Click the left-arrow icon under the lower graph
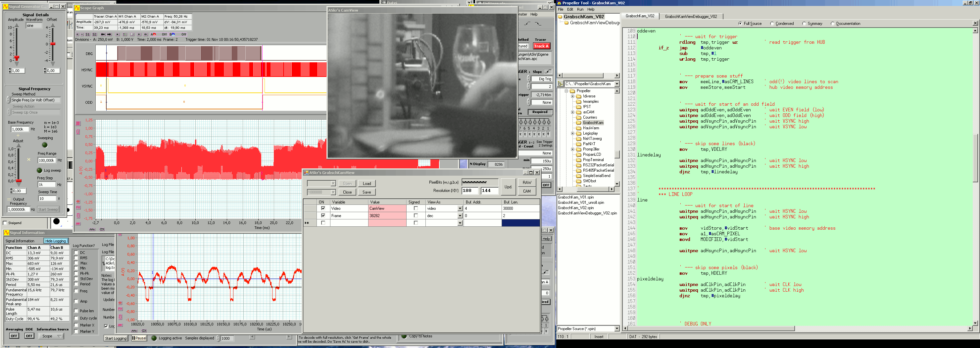This screenshot has width=980, height=348. 144,331
